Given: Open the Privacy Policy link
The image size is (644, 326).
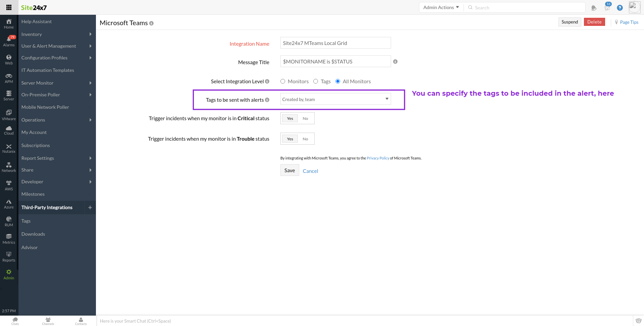Looking at the screenshot, I should [378, 158].
